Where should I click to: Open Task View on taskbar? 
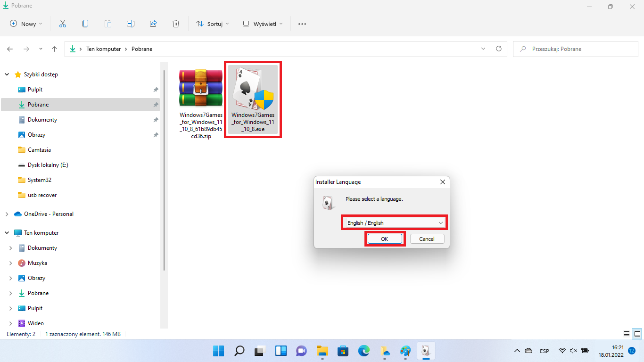point(260,351)
